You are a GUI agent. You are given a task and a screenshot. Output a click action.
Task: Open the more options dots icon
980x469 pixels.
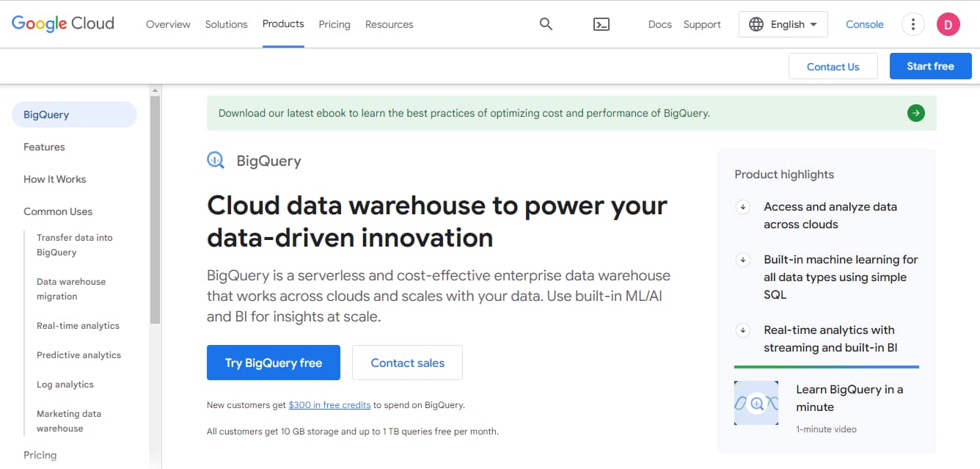pyautogui.click(x=913, y=24)
